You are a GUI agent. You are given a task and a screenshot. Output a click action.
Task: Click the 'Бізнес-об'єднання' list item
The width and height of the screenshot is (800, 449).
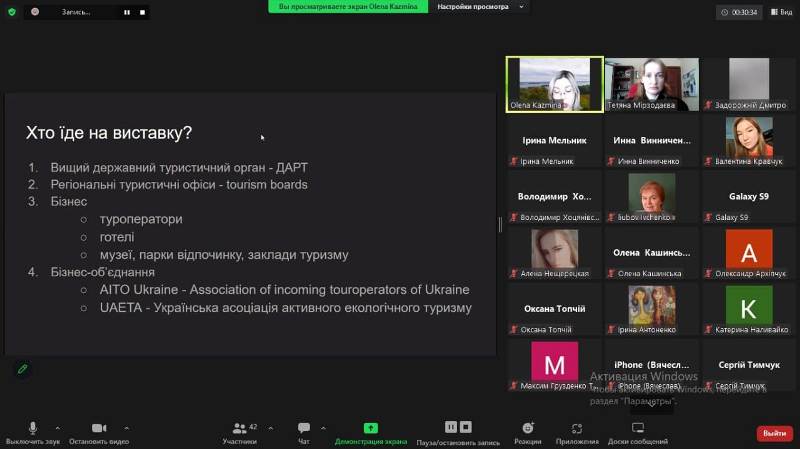(102, 272)
